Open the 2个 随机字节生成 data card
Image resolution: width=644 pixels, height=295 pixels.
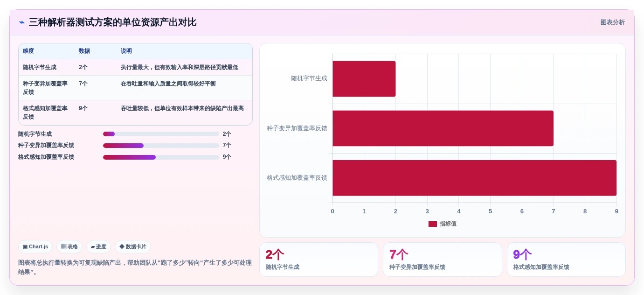319,260
